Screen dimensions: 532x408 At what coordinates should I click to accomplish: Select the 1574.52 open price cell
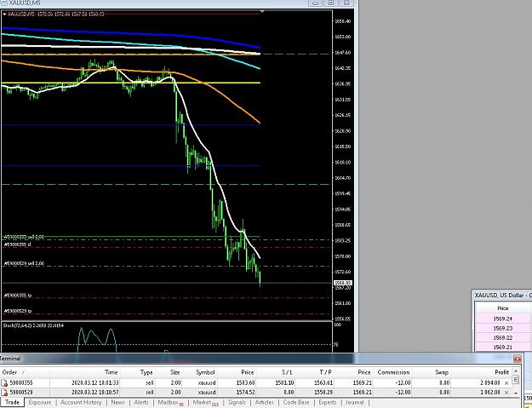(x=246, y=393)
